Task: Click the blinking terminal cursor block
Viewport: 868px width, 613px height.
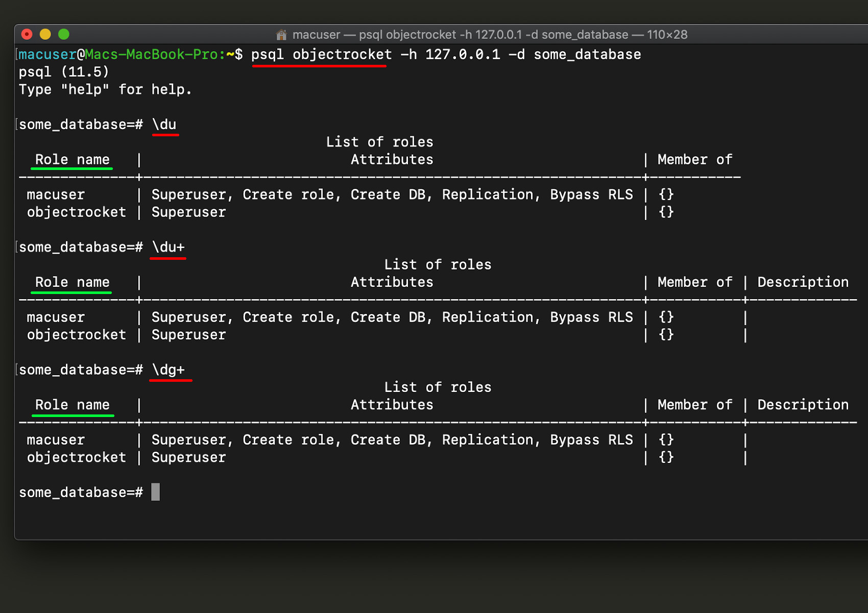Action: tap(156, 492)
